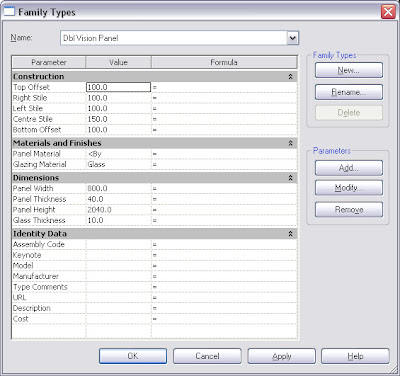Click the Add... parameter button

(349, 168)
